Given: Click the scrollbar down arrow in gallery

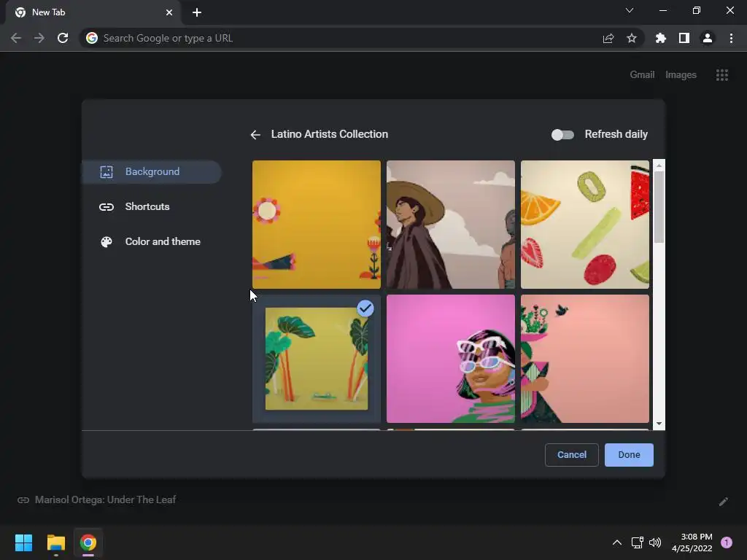Looking at the screenshot, I should tap(659, 424).
